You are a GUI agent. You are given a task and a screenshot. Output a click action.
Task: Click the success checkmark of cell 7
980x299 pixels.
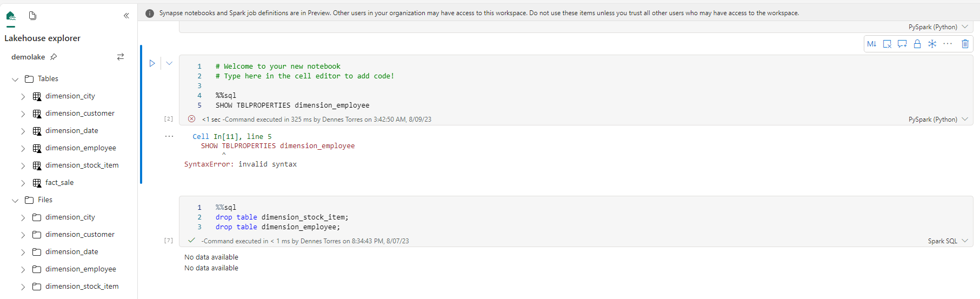(x=191, y=241)
